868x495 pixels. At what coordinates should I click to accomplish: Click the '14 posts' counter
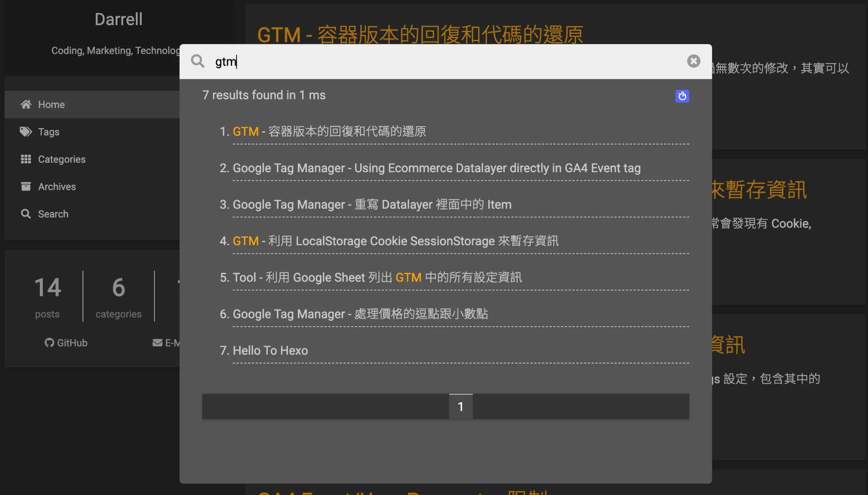point(48,296)
